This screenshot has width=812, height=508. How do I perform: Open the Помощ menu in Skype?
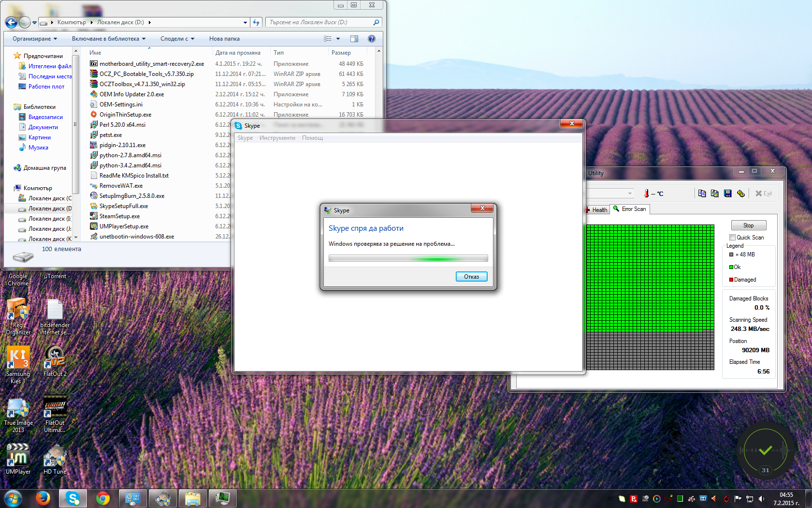click(x=313, y=138)
